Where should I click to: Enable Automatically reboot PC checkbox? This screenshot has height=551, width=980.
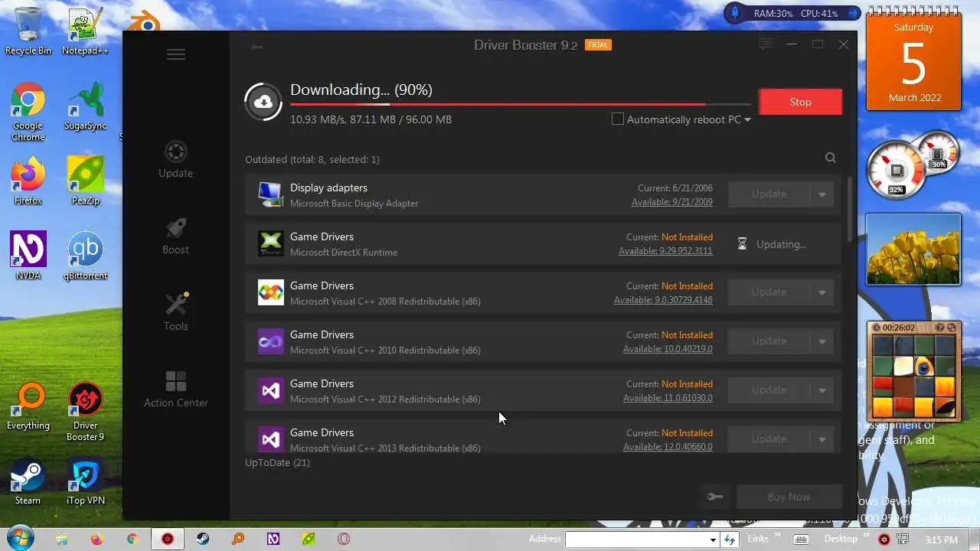pos(618,119)
